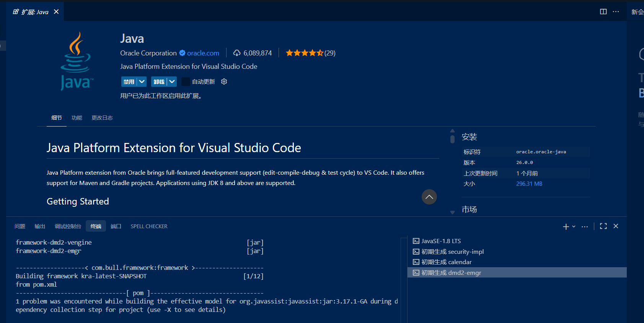
Task: Expand the 卸载 uninstall options dropdown arrow
Action: coord(172,81)
